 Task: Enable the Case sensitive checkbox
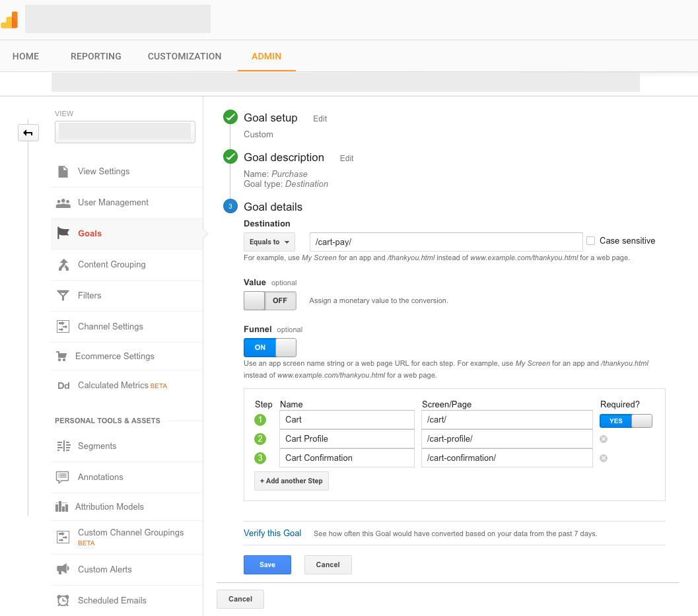pyautogui.click(x=591, y=241)
